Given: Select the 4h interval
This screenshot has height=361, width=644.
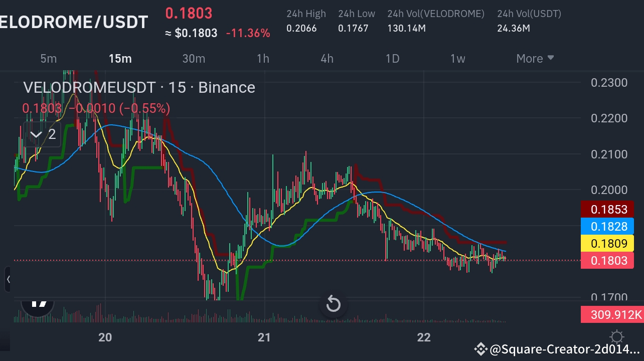Looking at the screenshot, I should [327, 58].
